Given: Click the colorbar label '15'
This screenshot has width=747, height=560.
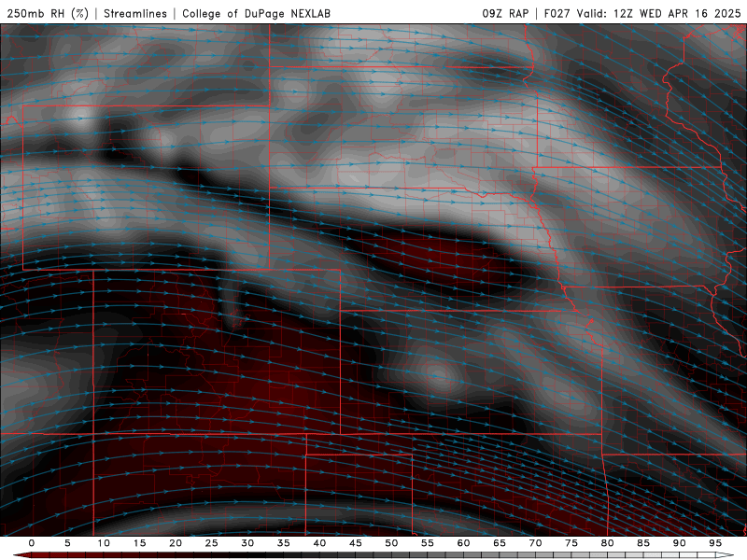Looking at the screenshot, I should 139,543.
